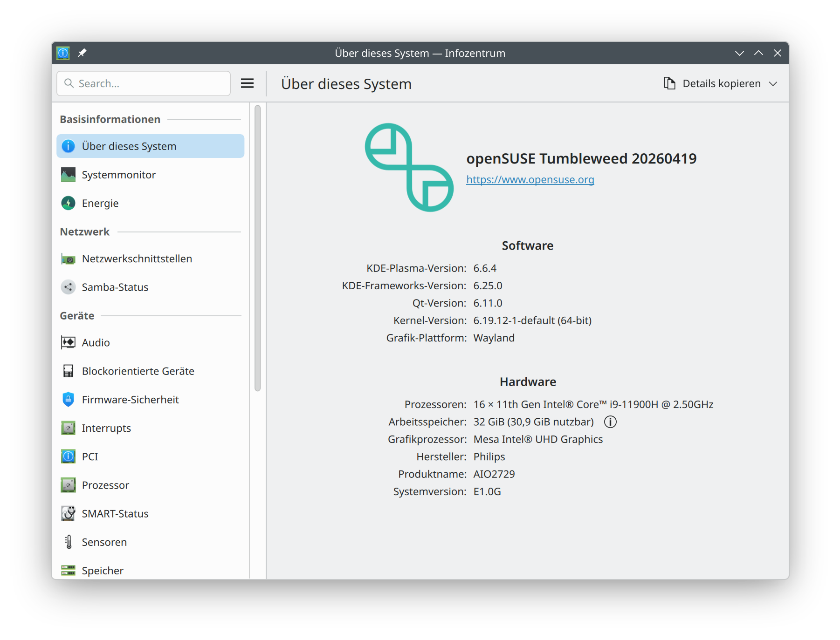Image resolution: width=840 pixels, height=640 pixels.
Task: Open the hamburger menu next to search
Action: click(247, 83)
